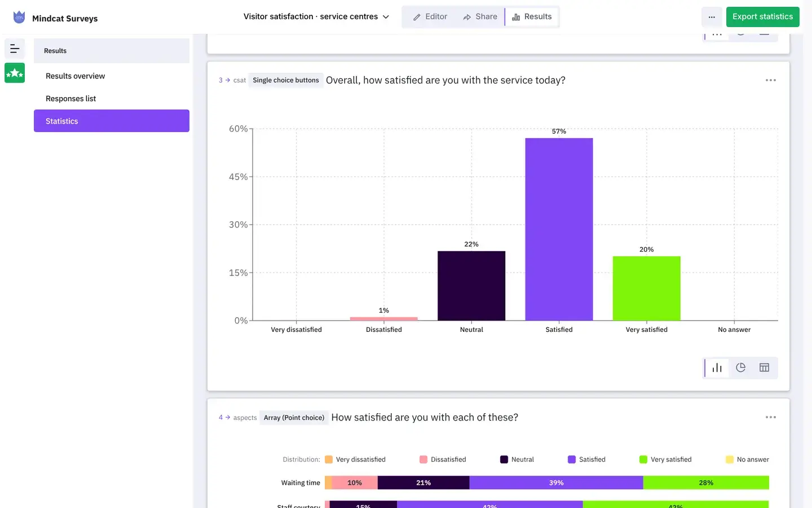The height and width of the screenshot is (508, 812).
Task: Click the Very satisfied 20% bar
Action: (647, 288)
